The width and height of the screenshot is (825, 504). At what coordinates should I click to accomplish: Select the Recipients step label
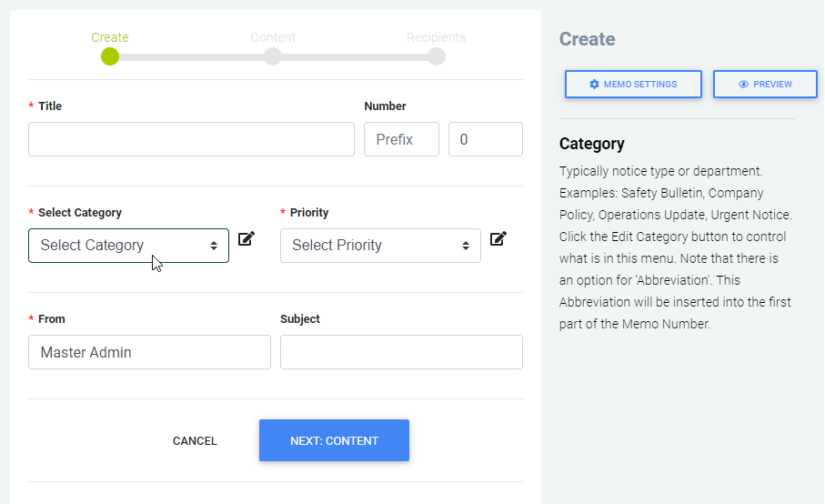(436, 37)
